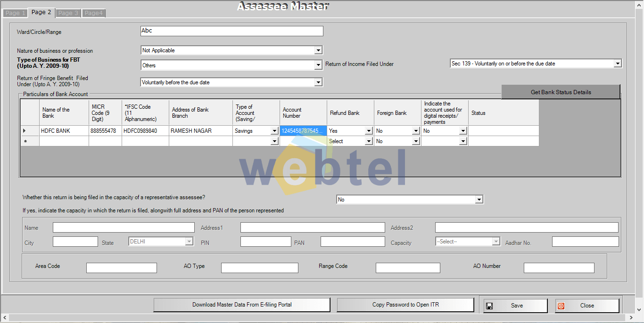The width and height of the screenshot is (644, 323).
Task: Open representative assessee No dropdown
Action: point(479,200)
